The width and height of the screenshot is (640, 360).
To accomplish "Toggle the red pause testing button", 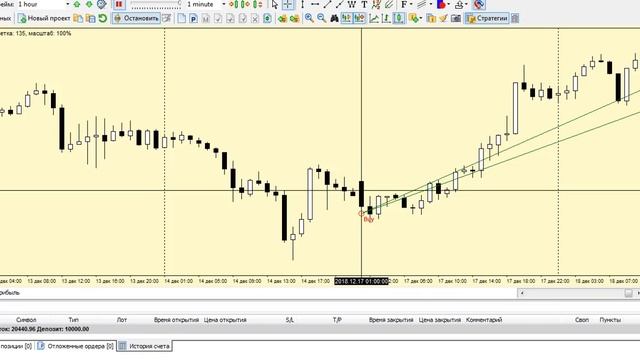I will (119, 4).
